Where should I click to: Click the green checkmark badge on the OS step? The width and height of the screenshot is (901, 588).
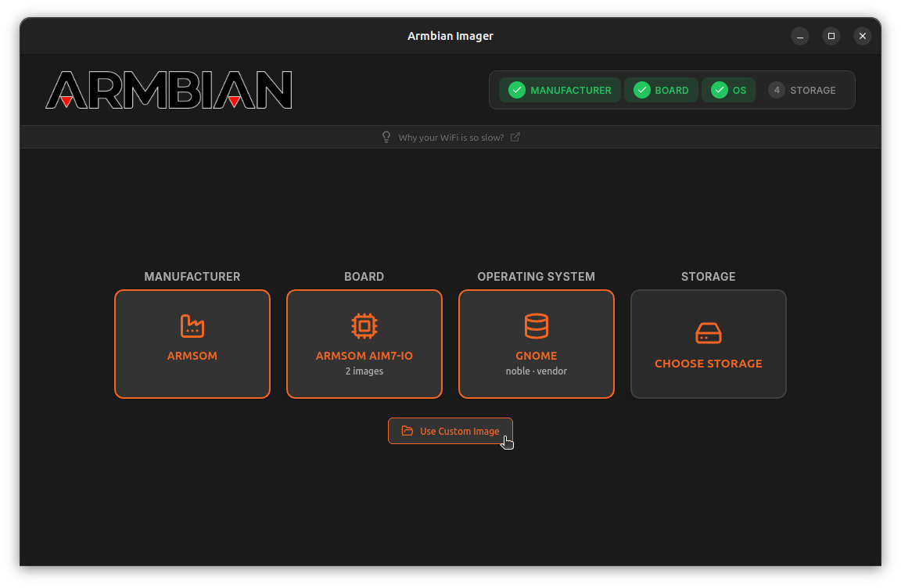(719, 89)
